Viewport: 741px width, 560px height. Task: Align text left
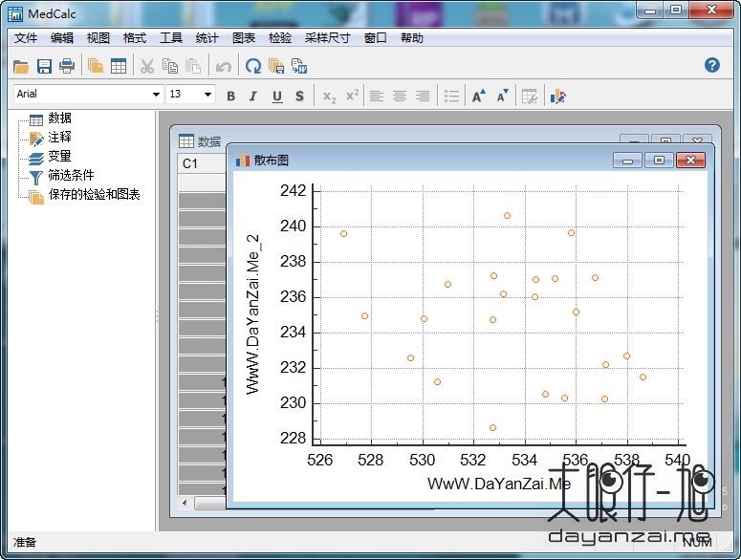click(377, 97)
